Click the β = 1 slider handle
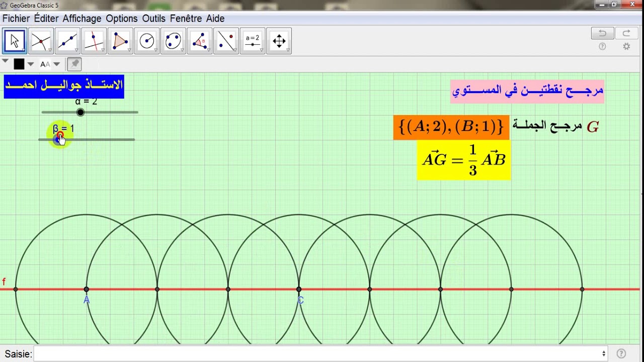Image resolution: width=644 pixels, height=362 pixels. coord(58,139)
